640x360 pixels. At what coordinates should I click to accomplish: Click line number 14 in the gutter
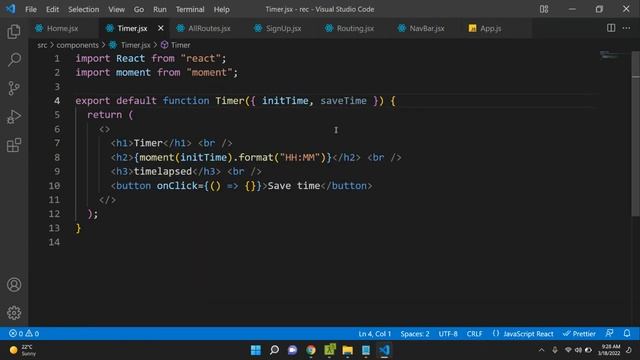tap(54, 242)
